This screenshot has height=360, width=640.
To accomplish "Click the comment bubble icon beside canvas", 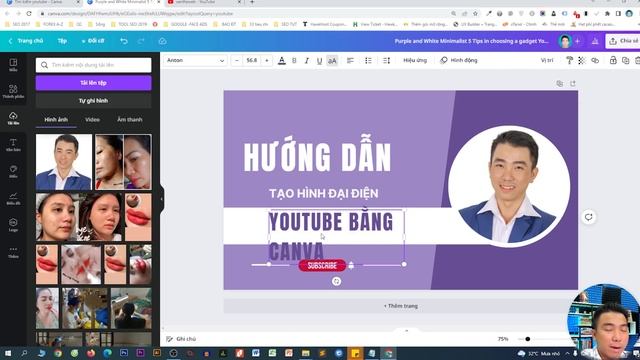I will click(588, 217).
